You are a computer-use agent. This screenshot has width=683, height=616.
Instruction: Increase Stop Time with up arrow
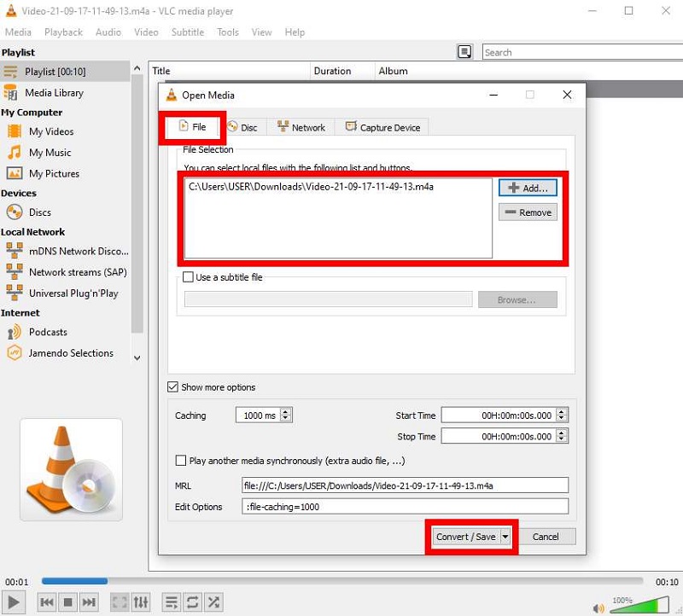[562, 433]
